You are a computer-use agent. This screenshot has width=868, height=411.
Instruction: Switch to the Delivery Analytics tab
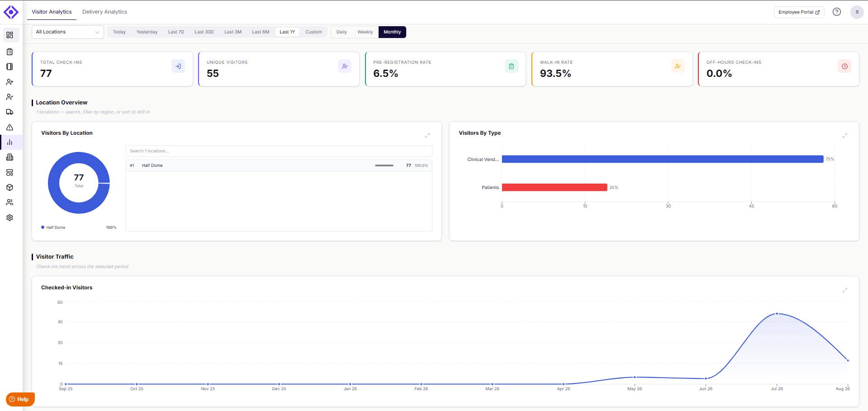pos(104,12)
